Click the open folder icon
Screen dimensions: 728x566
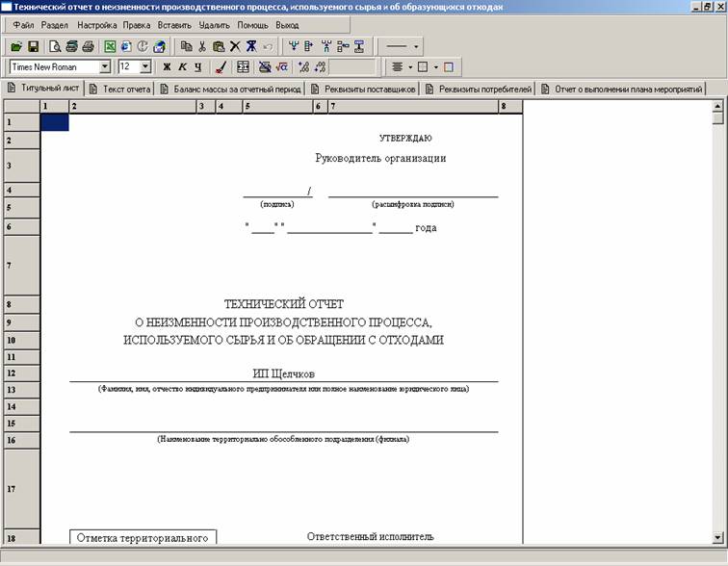point(16,46)
